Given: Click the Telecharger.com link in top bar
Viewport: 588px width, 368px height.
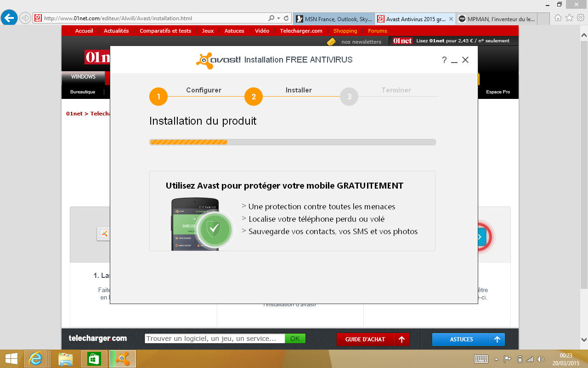Looking at the screenshot, I should (x=301, y=31).
